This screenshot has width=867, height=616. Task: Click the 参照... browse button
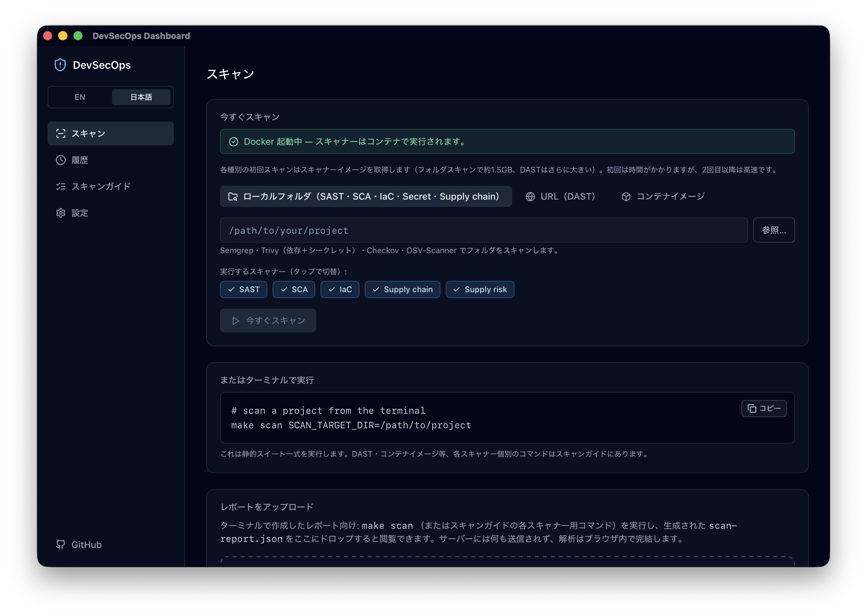point(774,230)
